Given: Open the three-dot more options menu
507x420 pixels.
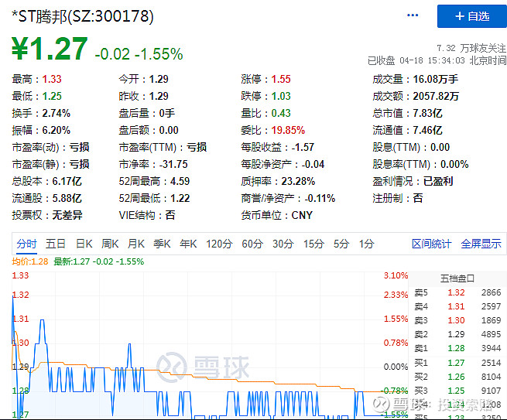Looking at the screenshot, I should [x=413, y=15].
